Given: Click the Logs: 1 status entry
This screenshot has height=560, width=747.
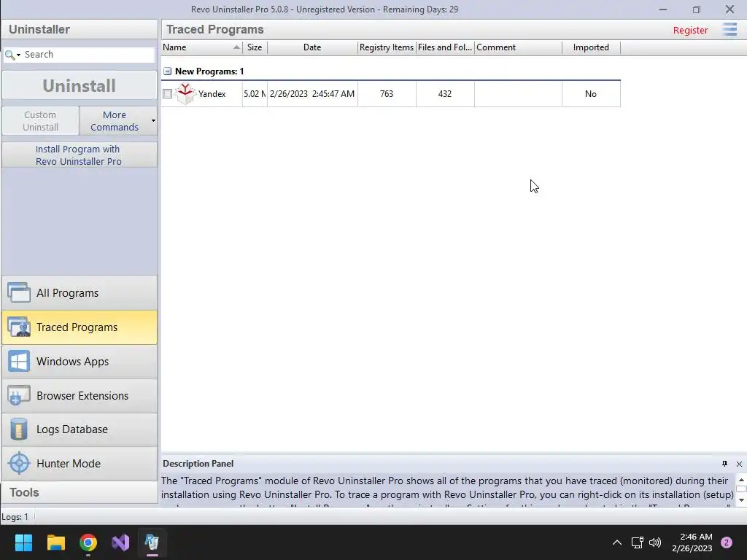Looking at the screenshot, I should 15,517.
